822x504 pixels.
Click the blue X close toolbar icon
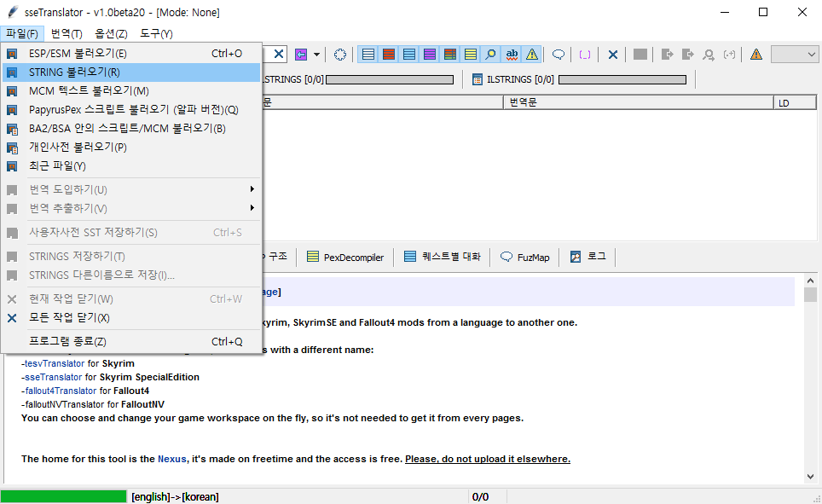[x=611, y=54]
